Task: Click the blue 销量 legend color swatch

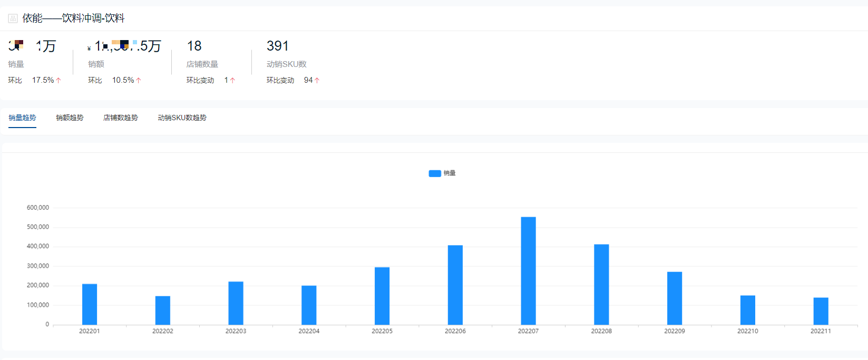Action: [x=435, y=173]
